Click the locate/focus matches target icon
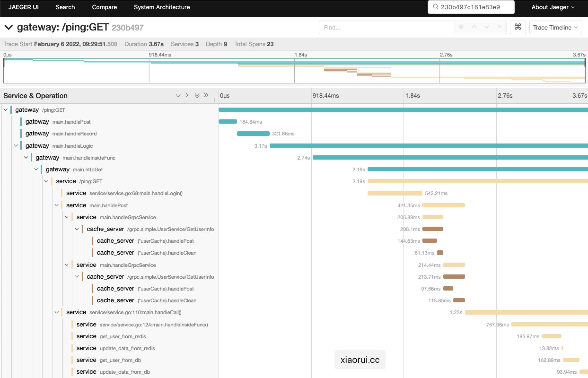 click(461, 27)
